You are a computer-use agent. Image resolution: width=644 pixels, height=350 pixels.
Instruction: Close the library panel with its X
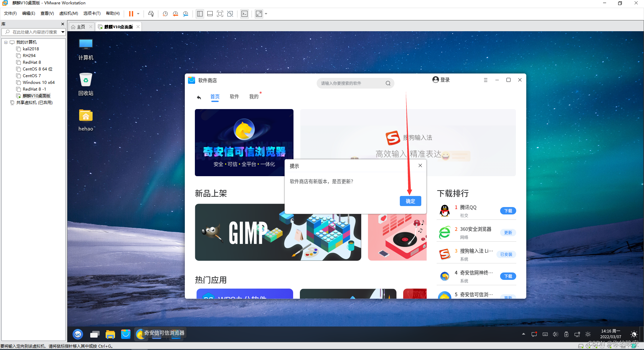(x=62, y=24)
